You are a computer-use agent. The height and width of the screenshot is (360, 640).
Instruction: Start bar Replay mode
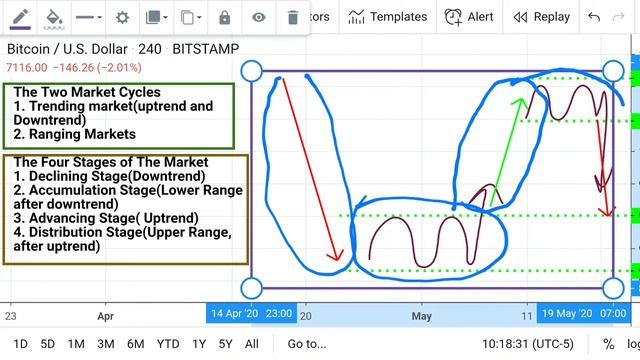coord(541,17)
